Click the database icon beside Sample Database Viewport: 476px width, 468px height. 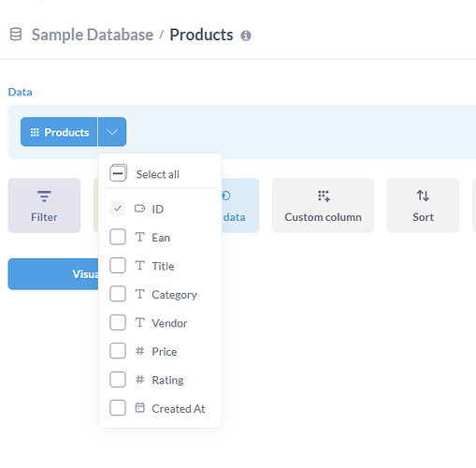[x=16, y=35]
